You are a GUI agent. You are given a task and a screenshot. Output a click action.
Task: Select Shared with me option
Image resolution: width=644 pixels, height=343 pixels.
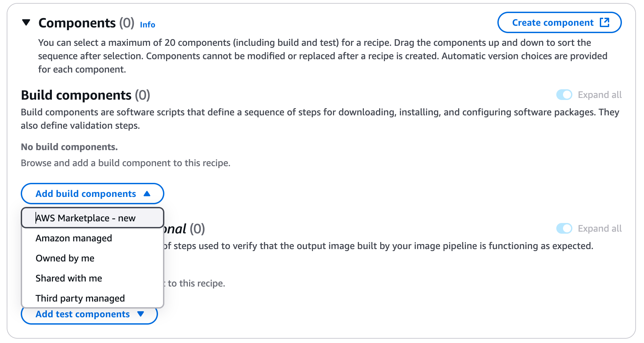pos(69,278)
